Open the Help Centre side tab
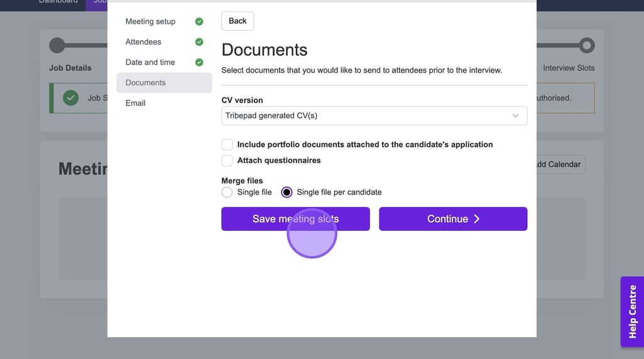The height and width of the screenshot is (359, 644). coord(632,312)
